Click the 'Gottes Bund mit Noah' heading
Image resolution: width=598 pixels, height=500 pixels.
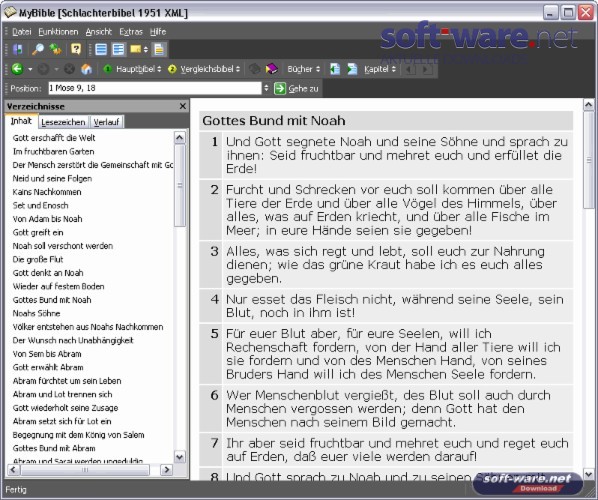click(274, 121)
